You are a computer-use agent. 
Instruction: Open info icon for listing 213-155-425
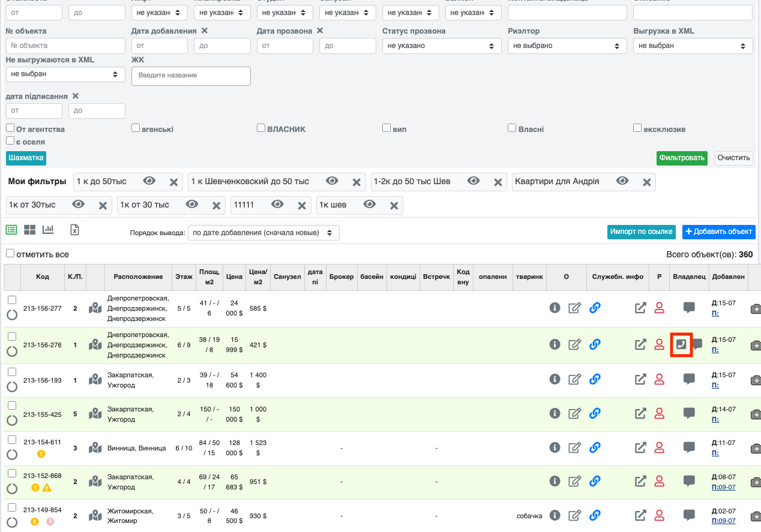point(555,413)
